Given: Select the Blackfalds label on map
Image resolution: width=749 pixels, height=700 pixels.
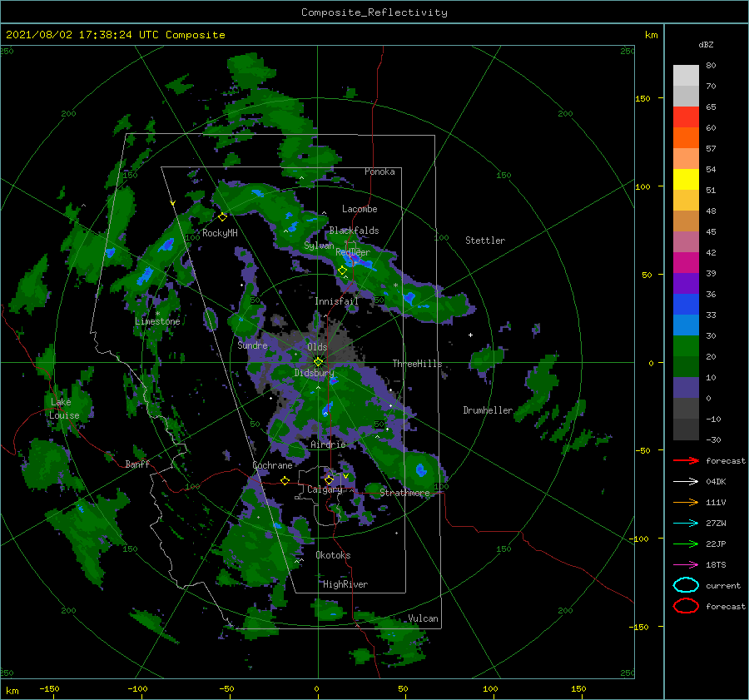Looking at the screenshot, I should 354,231.
